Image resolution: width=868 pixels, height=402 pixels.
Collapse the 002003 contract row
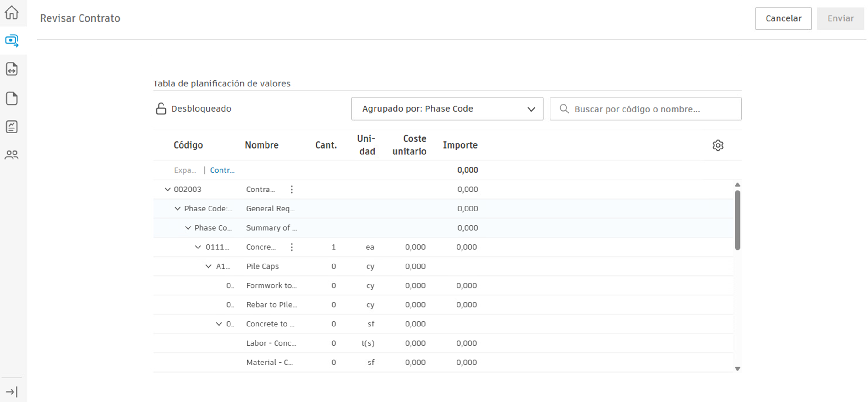[168, 190]
